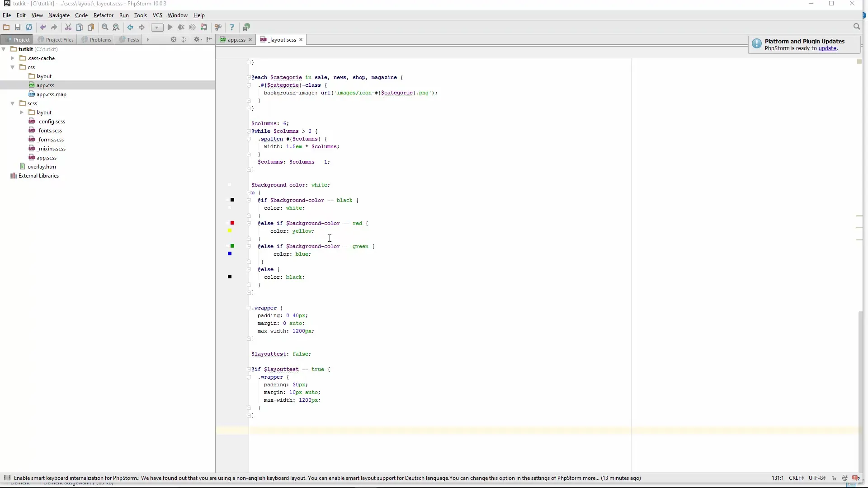The width and height of the screenshot is (868, 488).
Task: Open the Refactor menu
Action: coord(104,15)
